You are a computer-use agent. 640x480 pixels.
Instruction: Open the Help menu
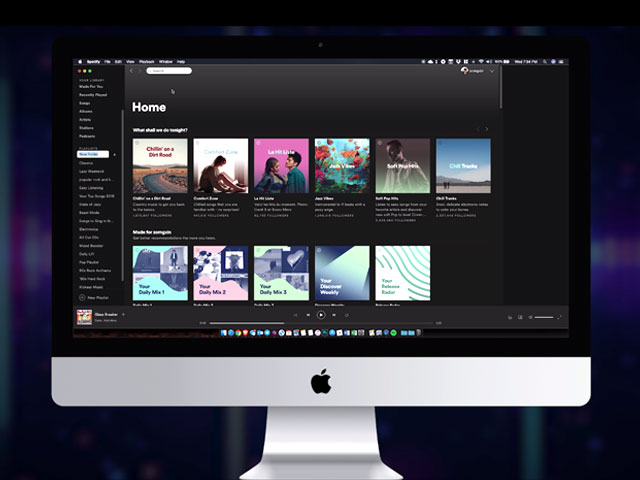[181, 62]
